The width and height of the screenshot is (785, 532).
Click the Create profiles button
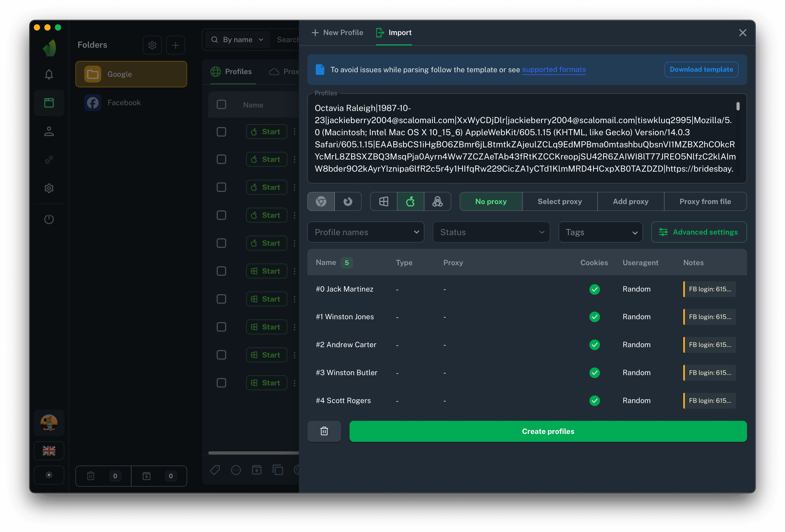548,431
